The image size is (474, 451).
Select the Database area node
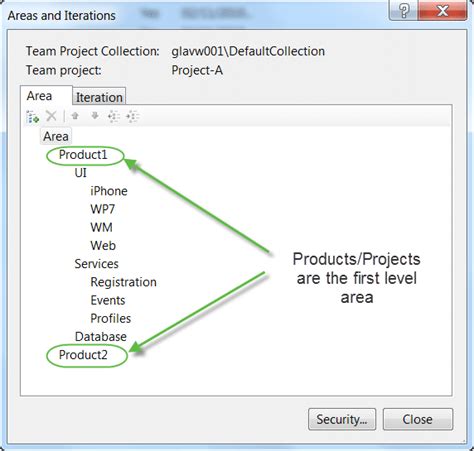(101, 337)
